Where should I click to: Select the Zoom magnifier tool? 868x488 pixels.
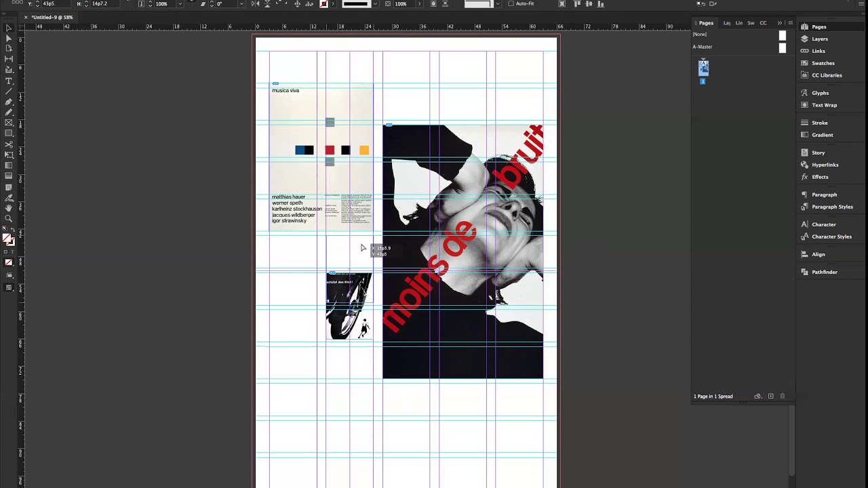tap(9, 218)
